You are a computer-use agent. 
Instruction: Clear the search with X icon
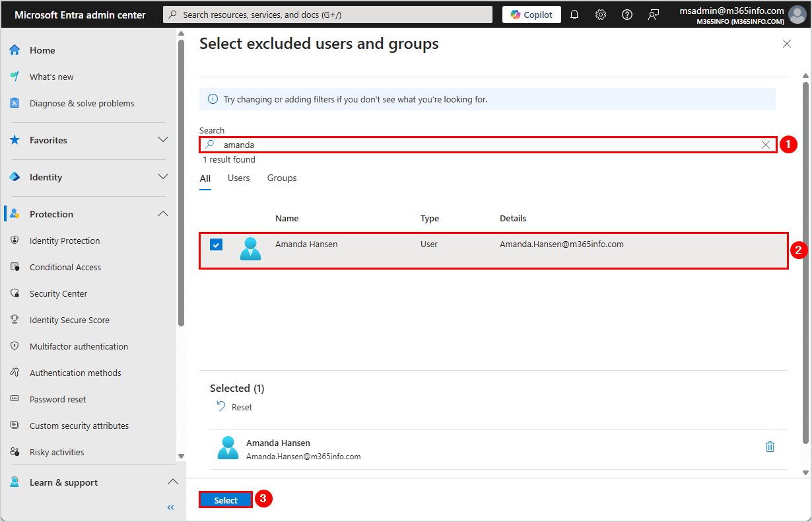[x=766, y=145]
